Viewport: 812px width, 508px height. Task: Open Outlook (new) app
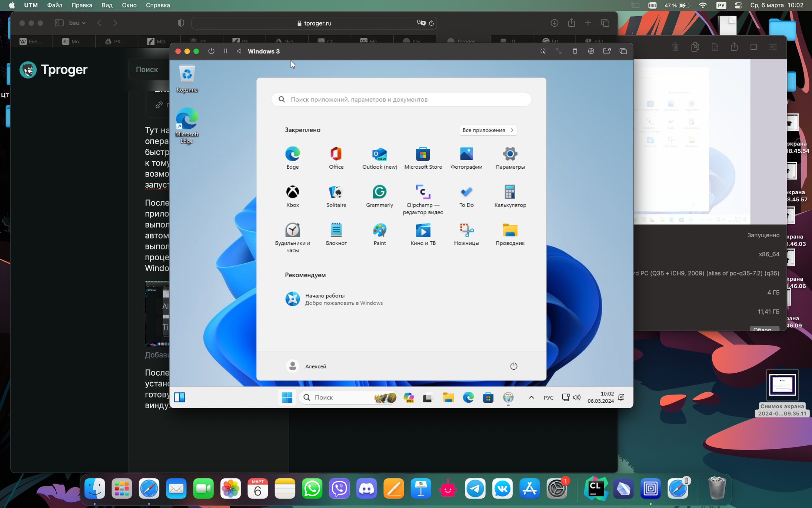tap(379, 158)
